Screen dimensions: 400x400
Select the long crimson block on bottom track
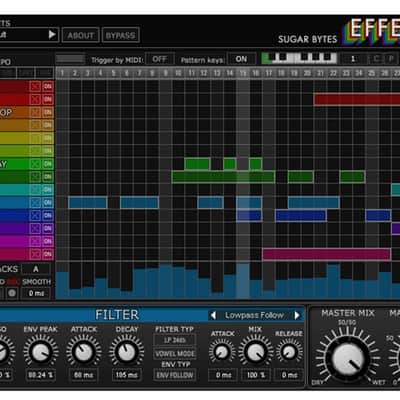coord(327,254)
